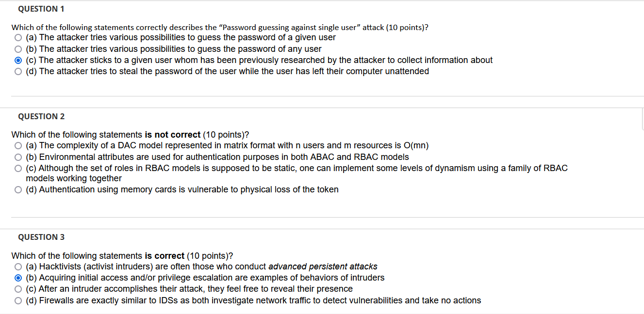Image resolution: width=644 pixels, height=314 pixels.
Task: Select answer (c) about RBAC dynamism
Action: pyautogui.click(x=18, y=168)
